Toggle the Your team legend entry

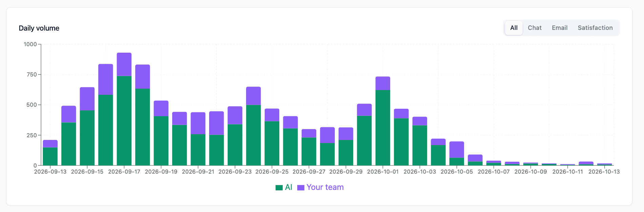pyautogui.click(x=320, y=187)
